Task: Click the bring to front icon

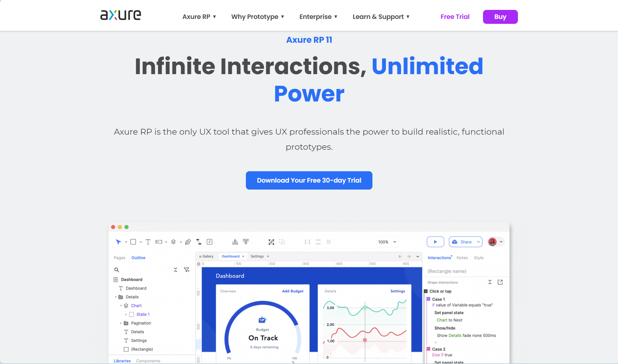Action: 235,242
